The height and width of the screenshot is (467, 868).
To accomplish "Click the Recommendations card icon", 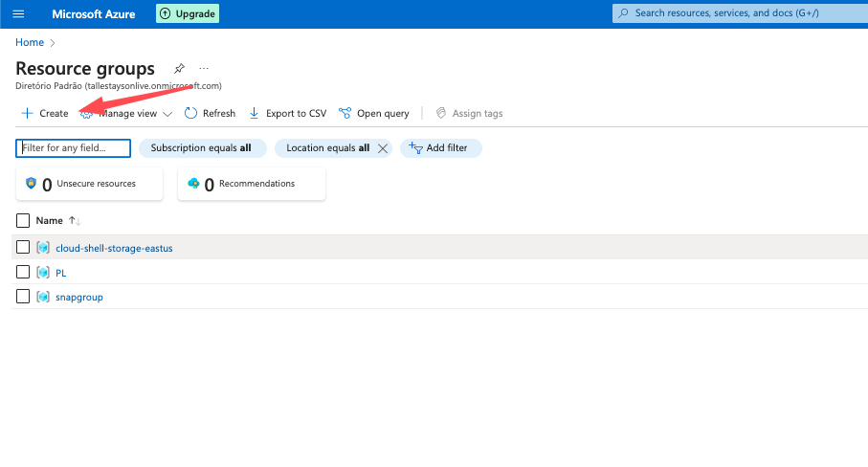I will pos(193,184).
